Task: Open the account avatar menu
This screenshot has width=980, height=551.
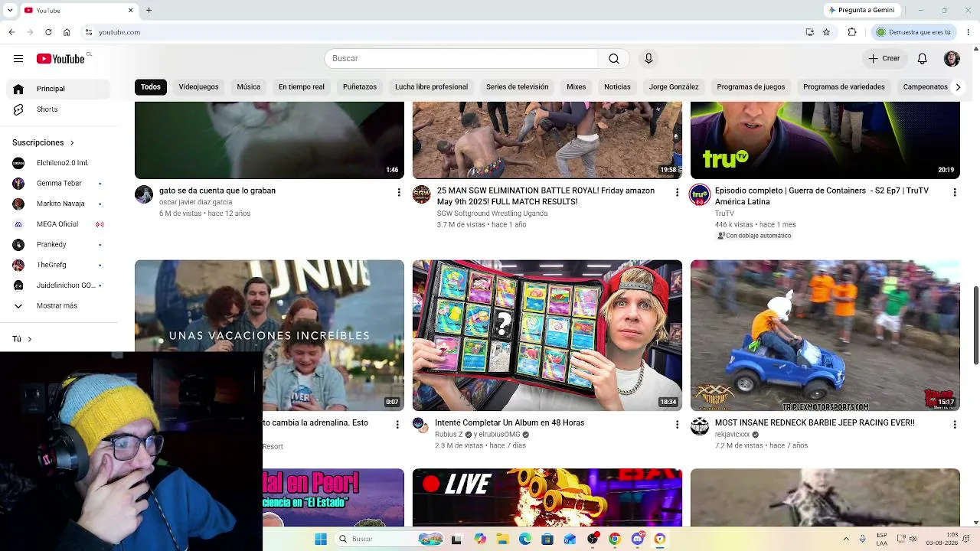Action: [x=952, y=59]
